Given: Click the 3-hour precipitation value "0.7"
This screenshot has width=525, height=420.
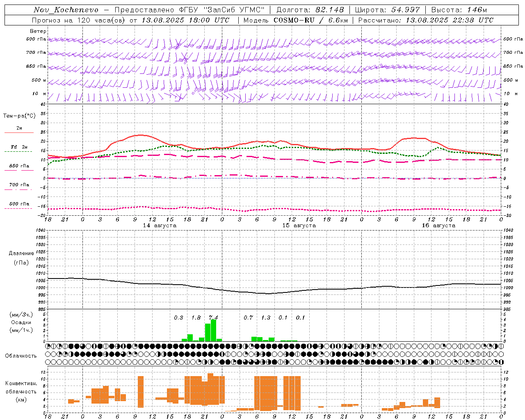Looking at the screenshot, I should [248, 317].
